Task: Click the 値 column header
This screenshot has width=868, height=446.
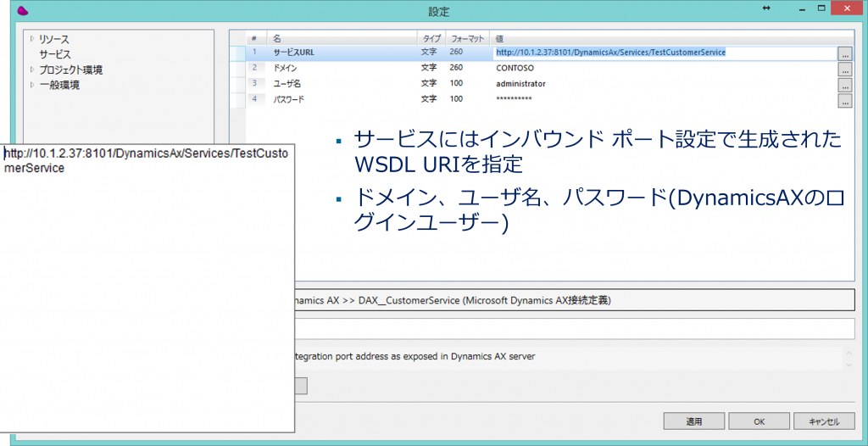Action: click(x=500, y=38)
